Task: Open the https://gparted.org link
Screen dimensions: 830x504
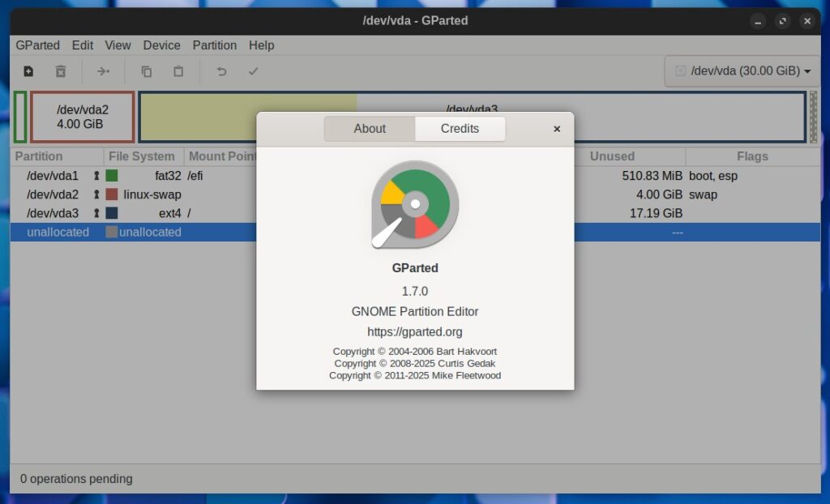Action: pos(415,332)
